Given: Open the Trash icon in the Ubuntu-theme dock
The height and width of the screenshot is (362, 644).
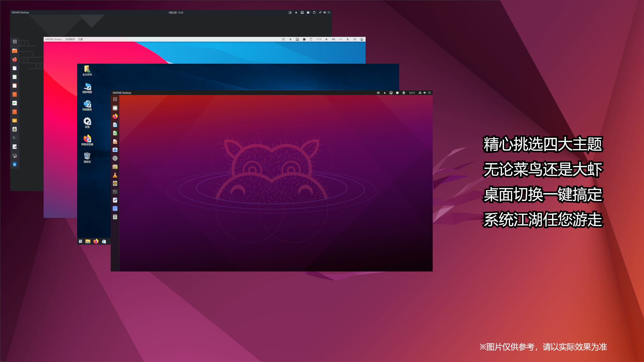Looking at the screenshot, I should [115, 217].
